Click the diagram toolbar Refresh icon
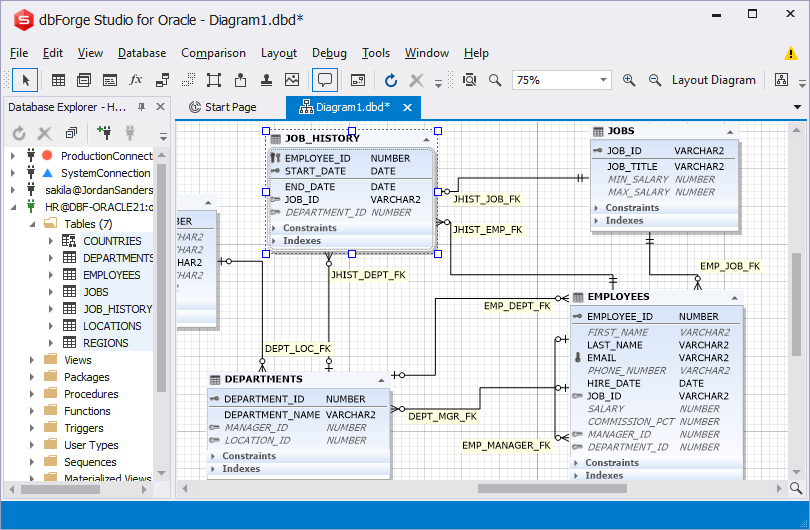Screen dimensions: 810x530 tap(391, 80)
